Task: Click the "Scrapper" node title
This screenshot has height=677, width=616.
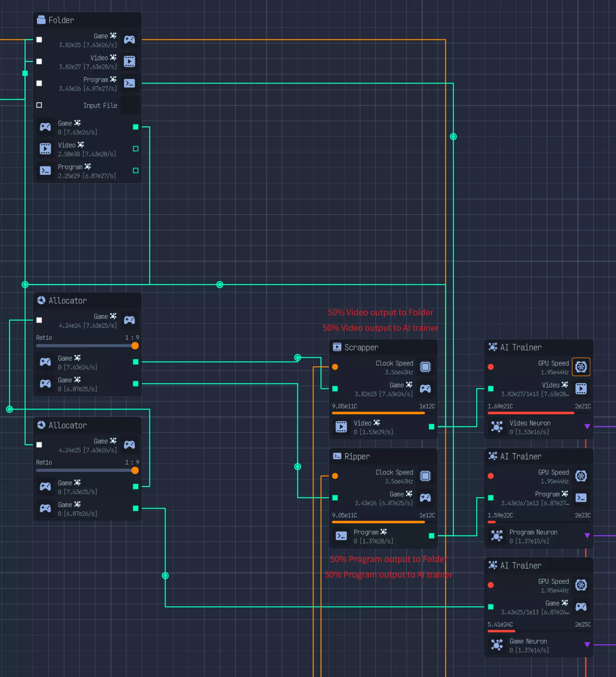Action: [361, 347]
